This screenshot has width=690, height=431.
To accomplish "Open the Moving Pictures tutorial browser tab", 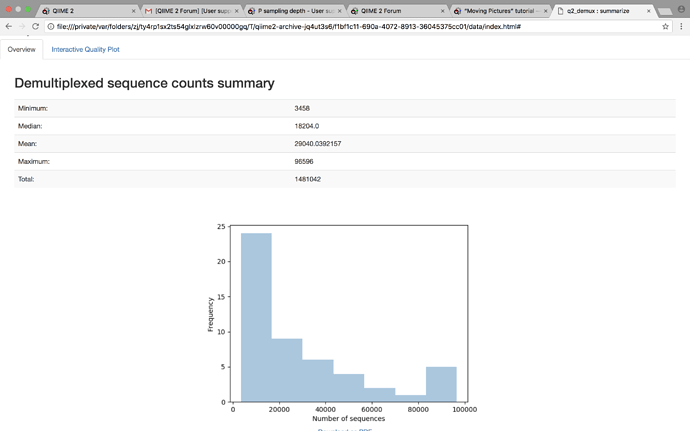I will [498, 11].
